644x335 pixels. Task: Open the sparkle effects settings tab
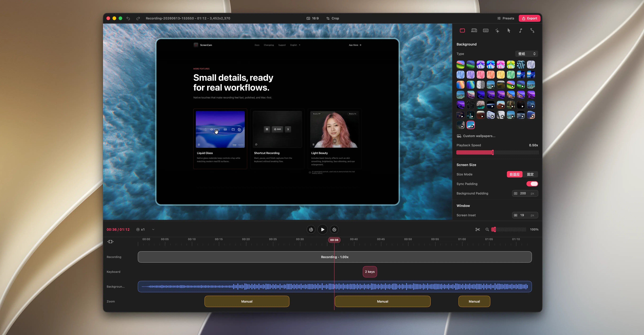click(x=497, y=31)
